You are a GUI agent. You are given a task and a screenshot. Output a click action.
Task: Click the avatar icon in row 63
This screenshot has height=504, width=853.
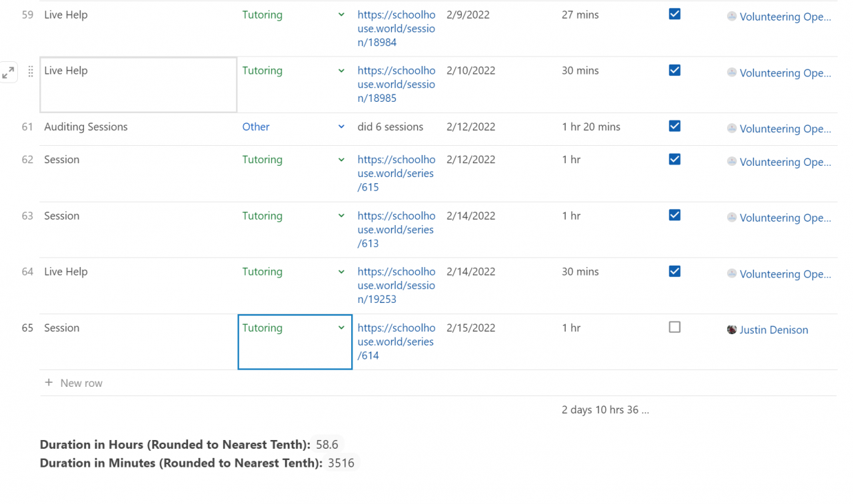click(732, 218)
